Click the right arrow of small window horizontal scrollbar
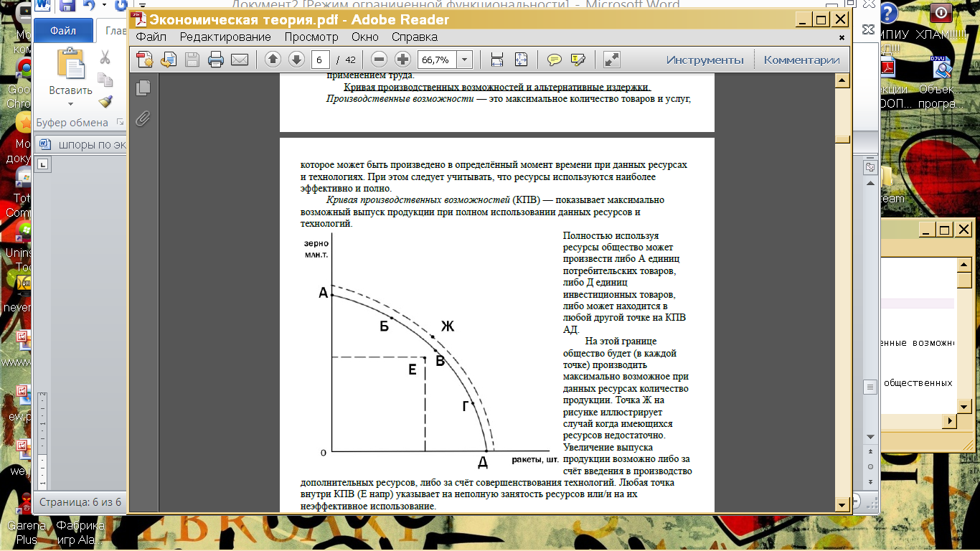 click(951, 422)
